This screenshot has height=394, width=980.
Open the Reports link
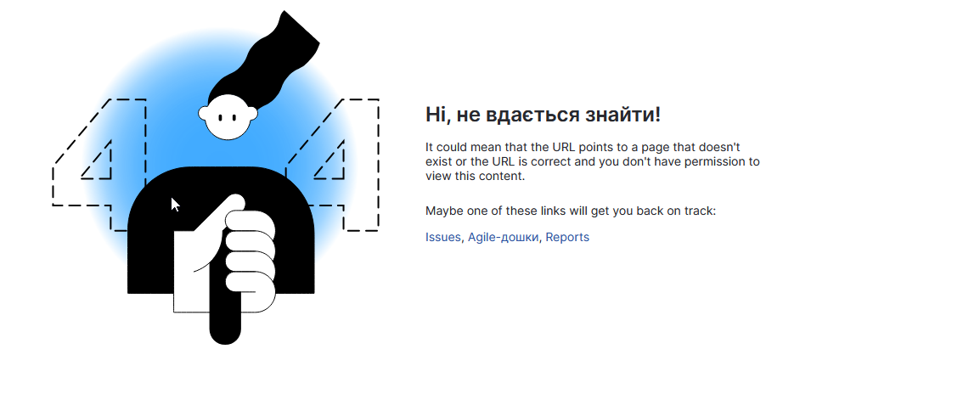(567, 237)
